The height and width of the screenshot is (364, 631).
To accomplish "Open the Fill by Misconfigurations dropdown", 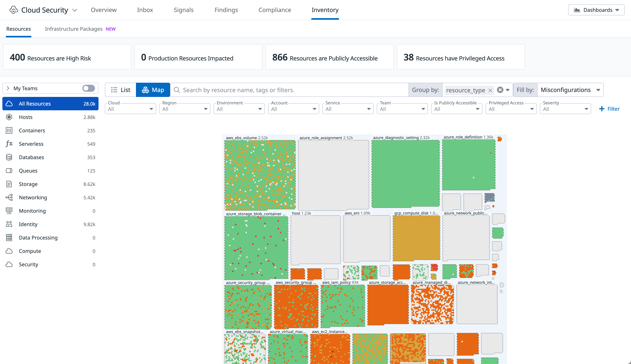I will (570, 90).
